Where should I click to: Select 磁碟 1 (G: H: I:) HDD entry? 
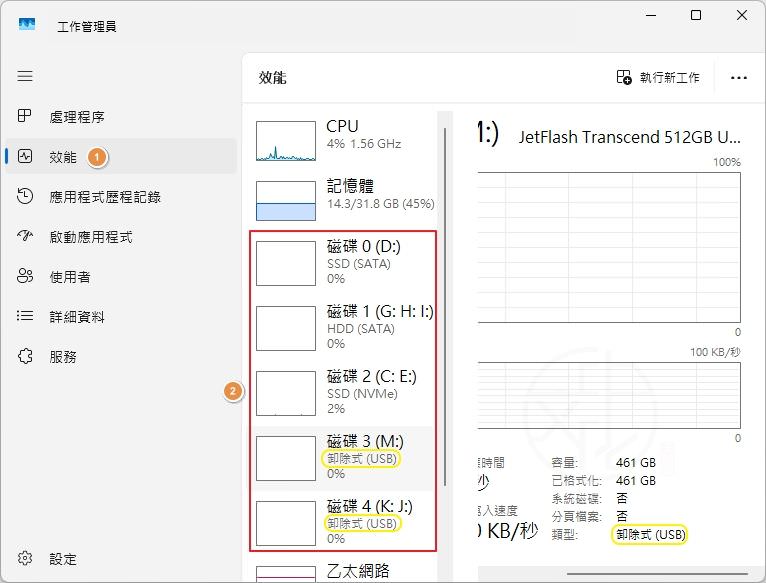point(340,327)
